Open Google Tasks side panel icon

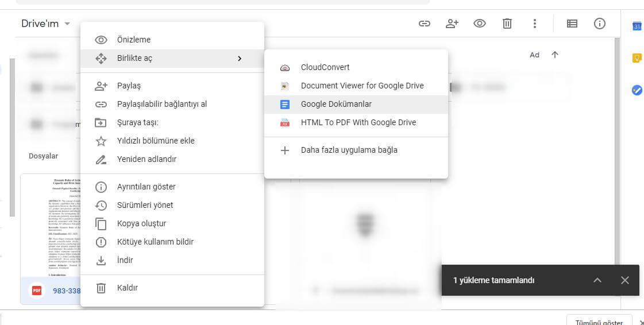pos(637,90)
